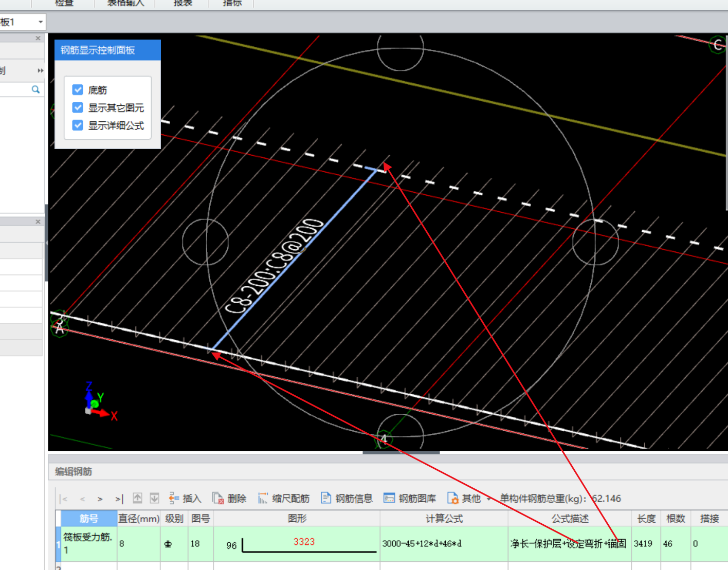Select the 公式描述 column header

570,519
